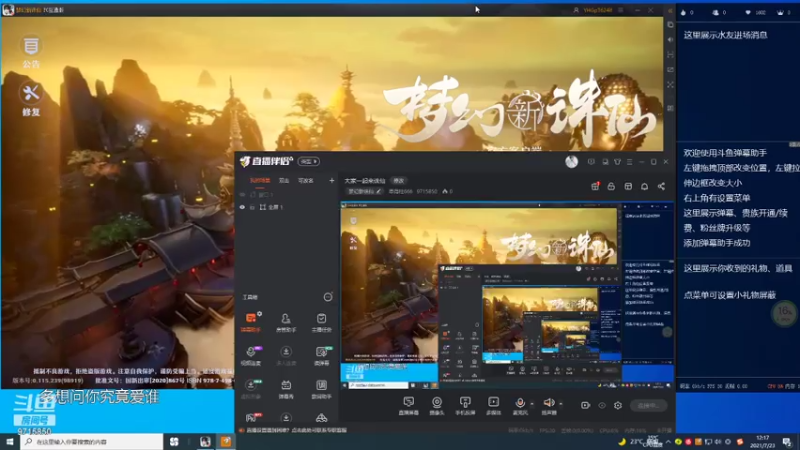Edit the game category tag with pencil icon
The image size is (800, 450).
pyautogui.click(x=364, y=191)
